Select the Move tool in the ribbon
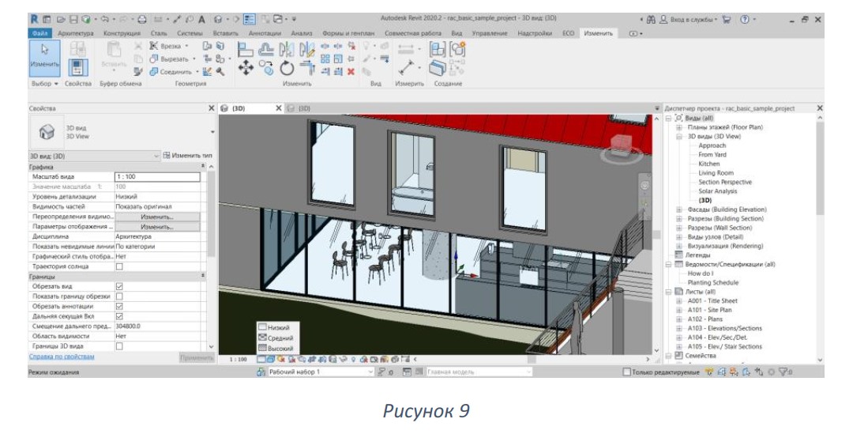This screenshot has width=868, height=434. (x=246, y=68)
